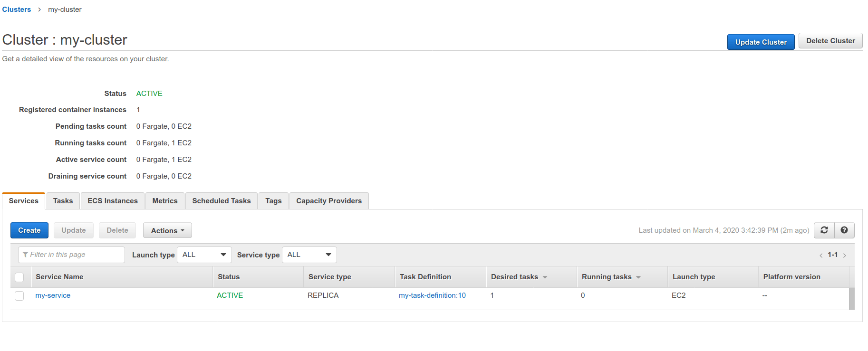This screenshot has height=351, width=868.
Task: Go to previous page arrow in pagination
Action: [821, 256]
